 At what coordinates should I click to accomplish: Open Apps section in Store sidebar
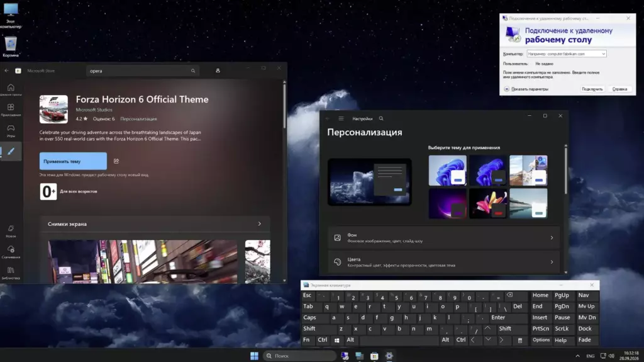point(11,110)
